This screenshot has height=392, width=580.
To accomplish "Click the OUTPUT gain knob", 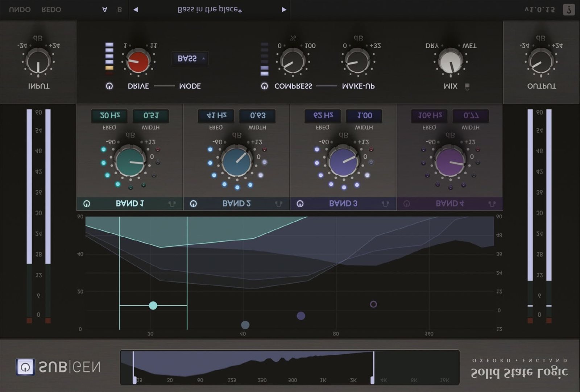I will 541,62.
